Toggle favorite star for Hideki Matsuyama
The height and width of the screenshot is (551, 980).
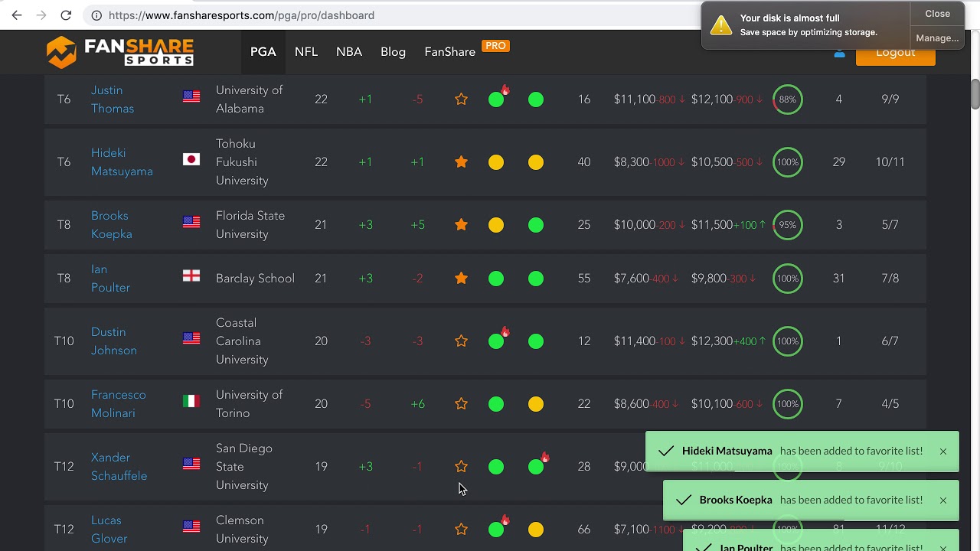(x=461, y=161)
